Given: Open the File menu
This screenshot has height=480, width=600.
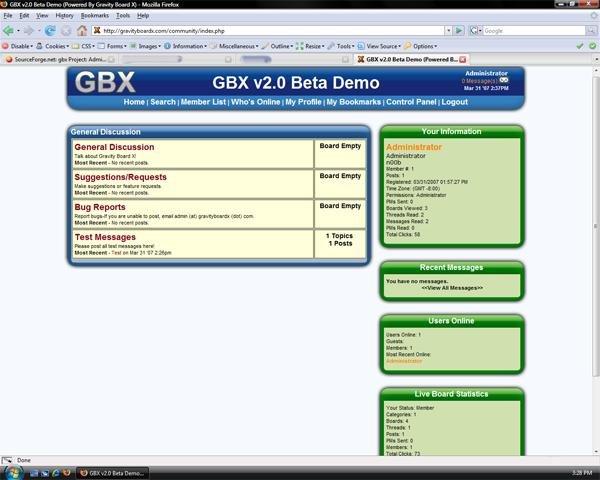Looking at the screenshot, I should tap(8, 16).
